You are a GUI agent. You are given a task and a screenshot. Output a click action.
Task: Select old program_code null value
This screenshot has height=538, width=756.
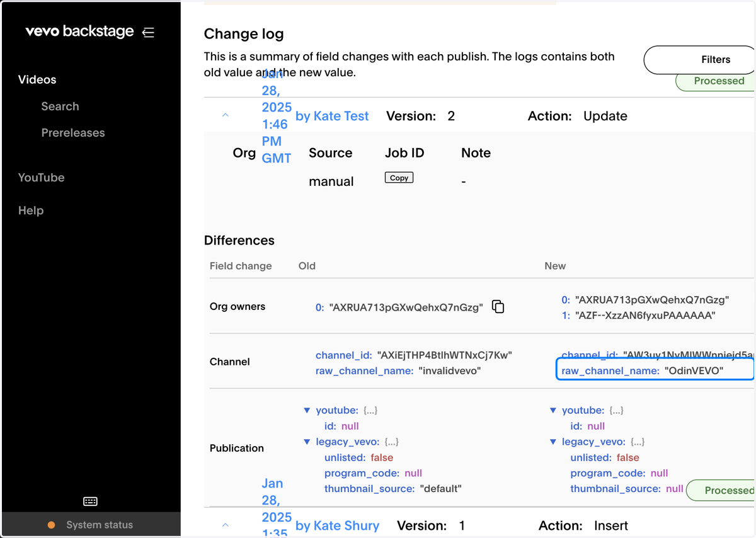413,473
